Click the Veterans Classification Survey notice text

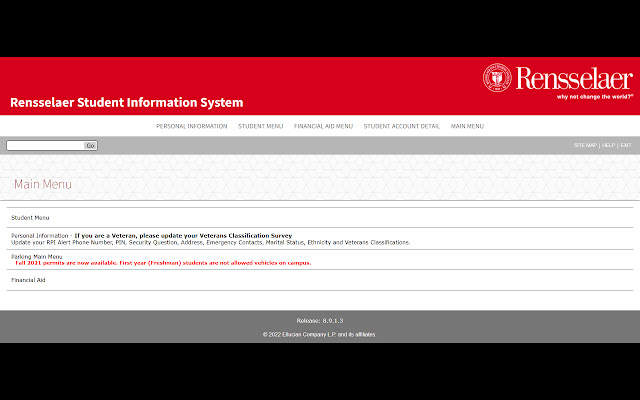(x=183, y=236)
